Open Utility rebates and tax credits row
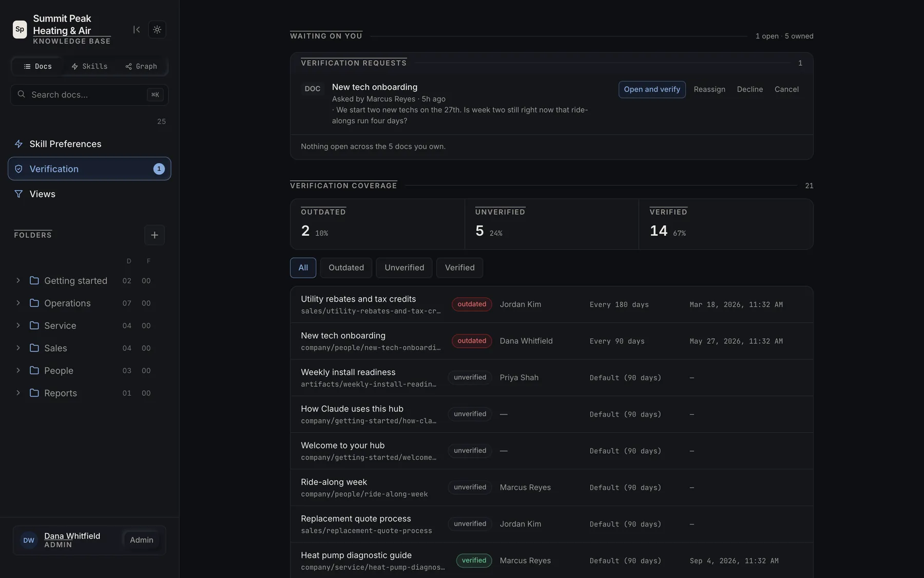Image resolution: width=924 pixels, height=578 pixels. [552, 305]
